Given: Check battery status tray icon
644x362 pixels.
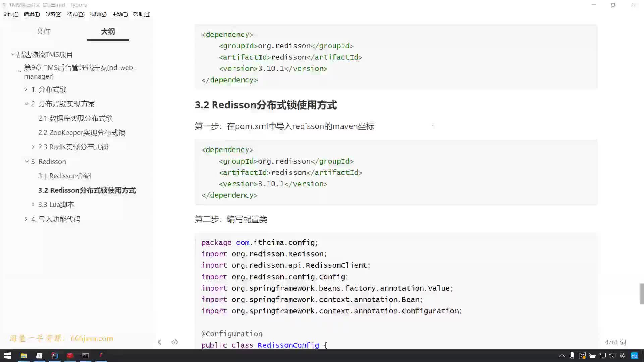Looking at the screenshot, I should [x=592, y=356].
